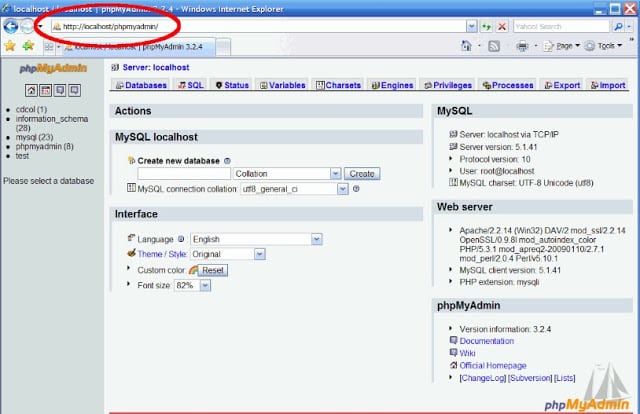Screen dimensions: 640x414
Task: Click the IE Home toolbar icon
Action: [467, 46]
